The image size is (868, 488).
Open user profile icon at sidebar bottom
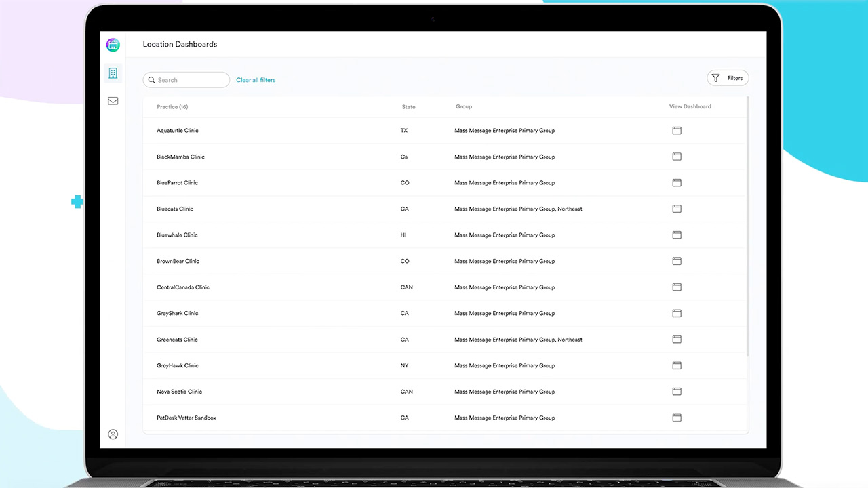pos(113,434)
